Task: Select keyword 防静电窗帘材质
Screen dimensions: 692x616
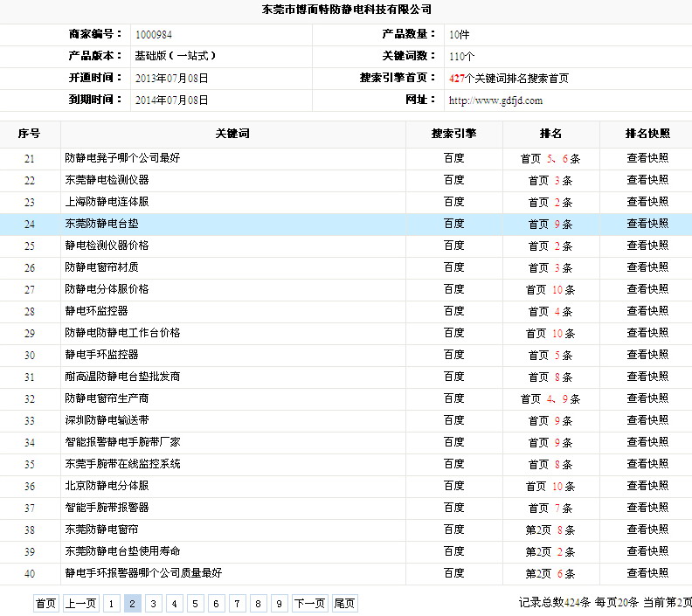Action: [x=101, y=267]
